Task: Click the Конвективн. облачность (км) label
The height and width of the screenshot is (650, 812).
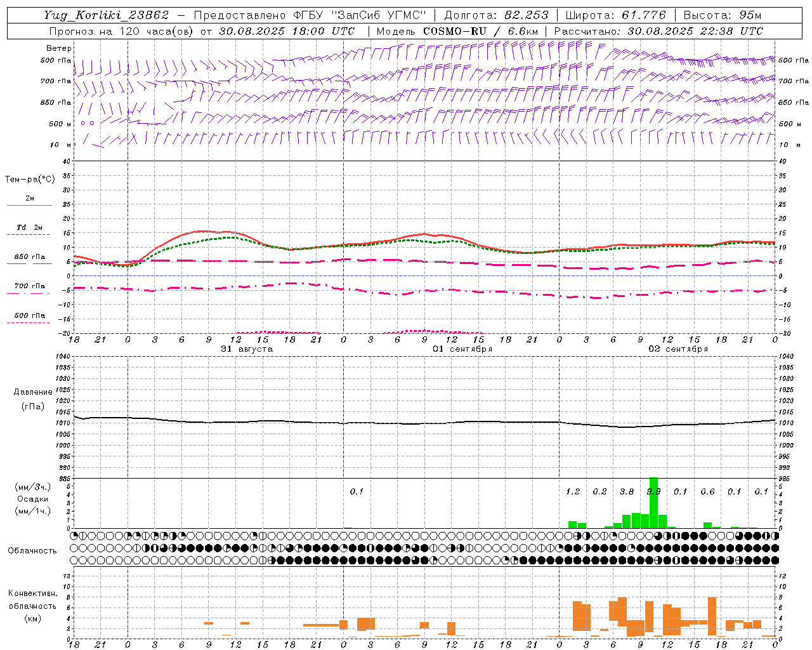Action: (32, 606)
